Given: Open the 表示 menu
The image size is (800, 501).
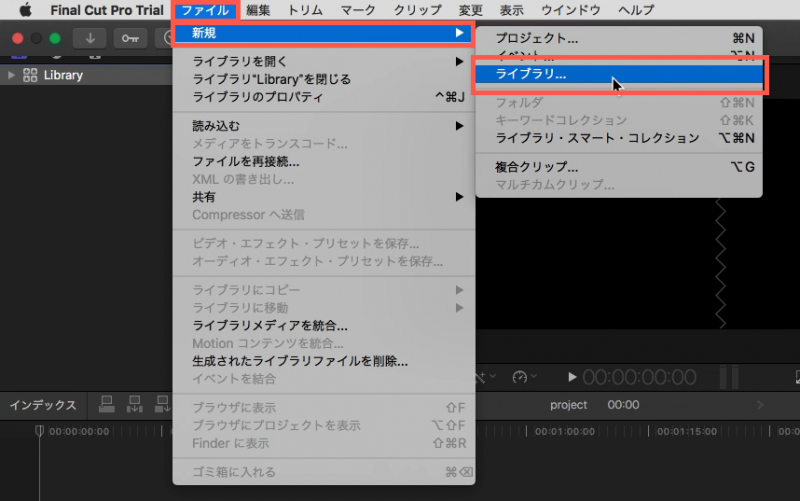Looking at the screenshot, I should (x=511, y=10).
